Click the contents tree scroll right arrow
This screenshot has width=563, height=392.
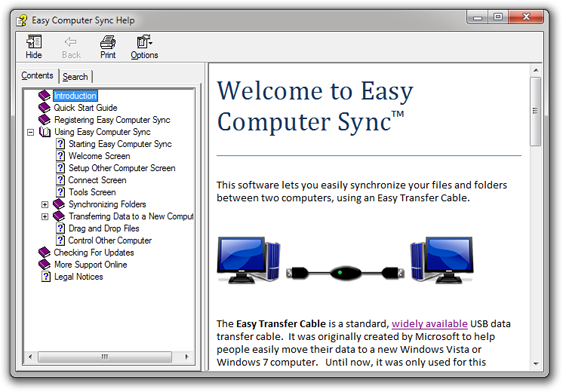click(186, 356)
